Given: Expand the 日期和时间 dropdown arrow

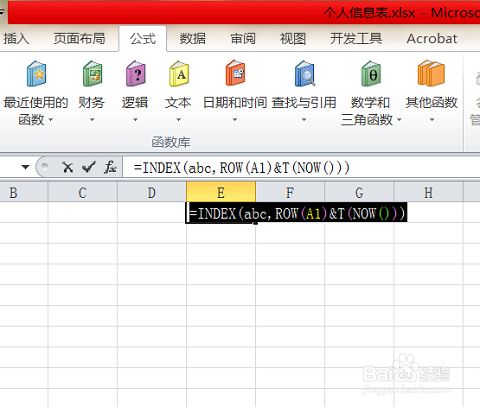Looking at the screenshot, I should [x=235, y=120].
